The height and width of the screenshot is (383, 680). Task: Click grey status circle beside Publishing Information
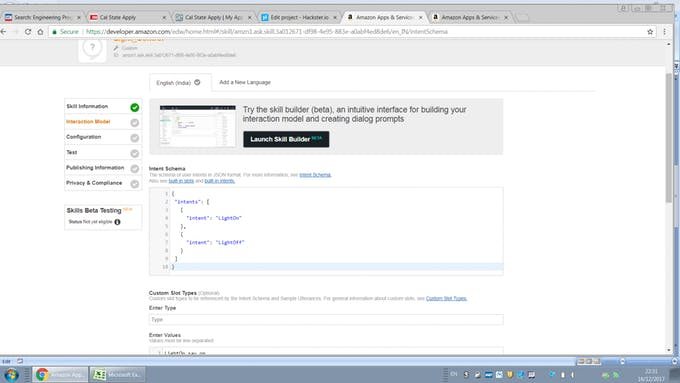click(x=135, y=169)
